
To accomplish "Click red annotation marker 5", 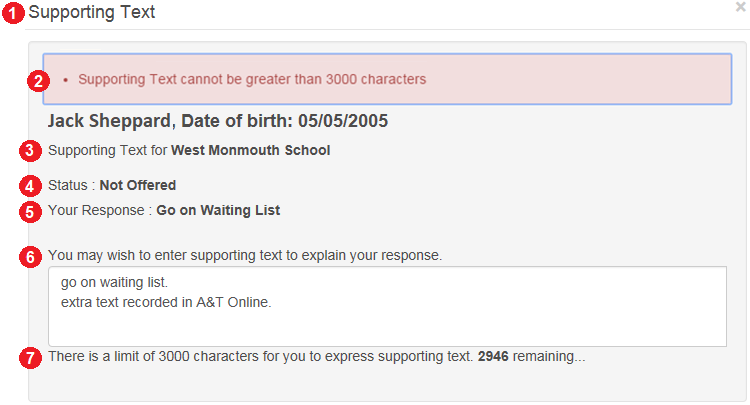I will (x=30, y=212).
